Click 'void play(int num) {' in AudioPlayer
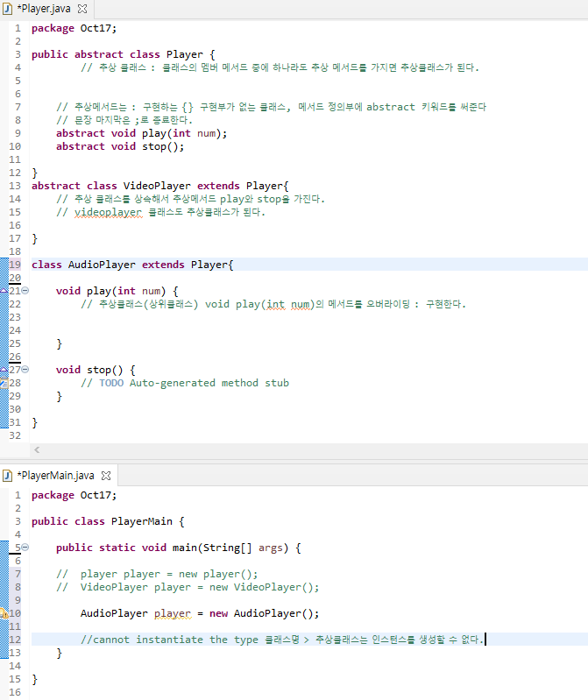This screenshot has width=588, height=700. (117, 291)
